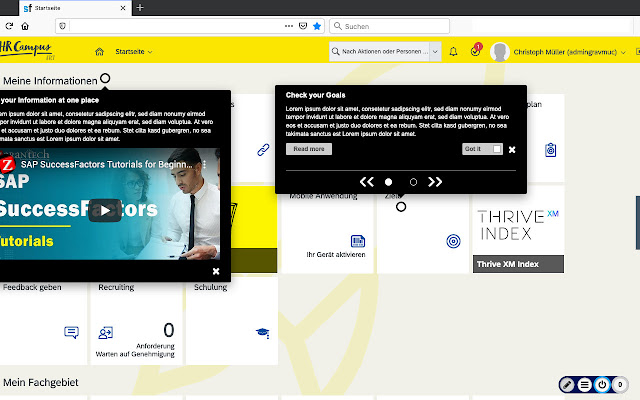The height and width of the screenshot is (400, 640).
Task: Click the feedback speech bubble icon
Action: pyautogui.click(x=71, y=332)
